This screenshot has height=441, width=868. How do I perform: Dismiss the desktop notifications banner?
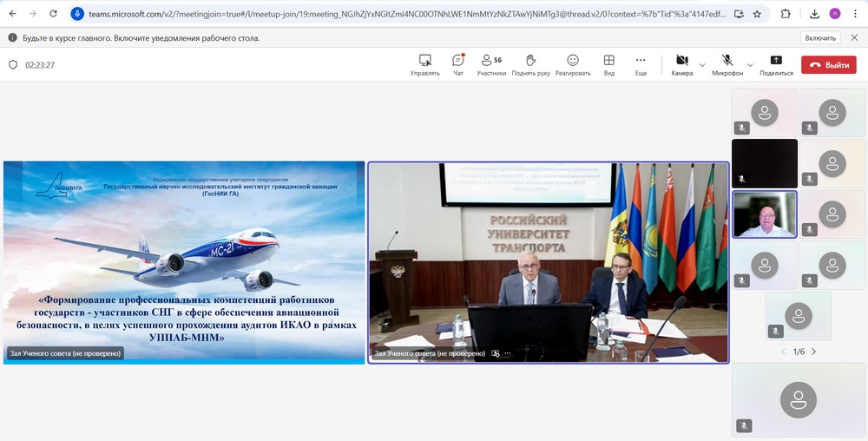tap(853, 37)
